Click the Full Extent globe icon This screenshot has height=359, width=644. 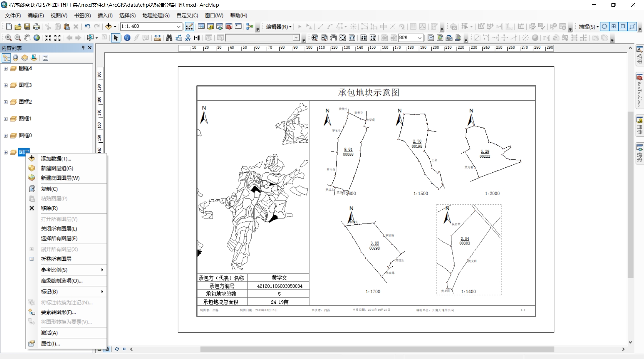pos(37,38)
